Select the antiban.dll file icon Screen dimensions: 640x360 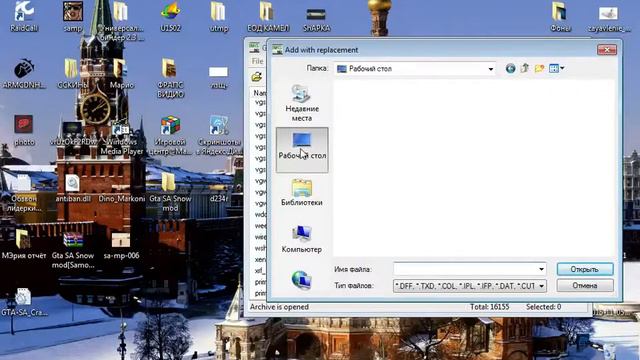pos(73,188)
